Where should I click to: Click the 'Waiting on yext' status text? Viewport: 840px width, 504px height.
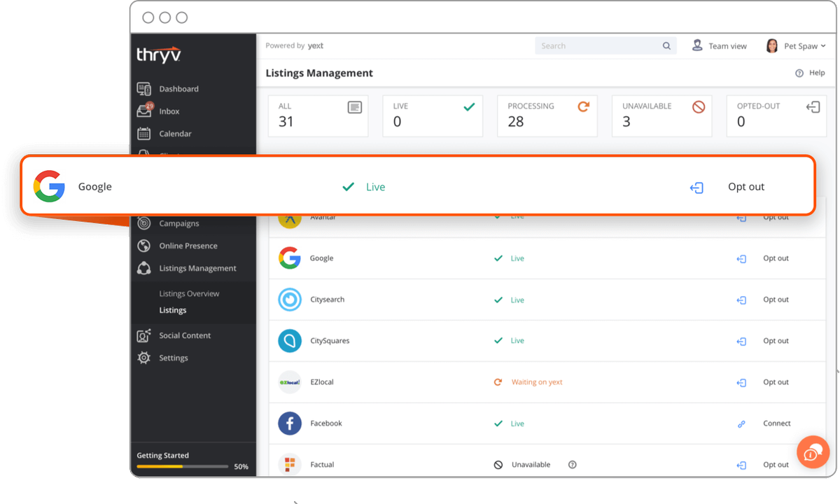537,382
